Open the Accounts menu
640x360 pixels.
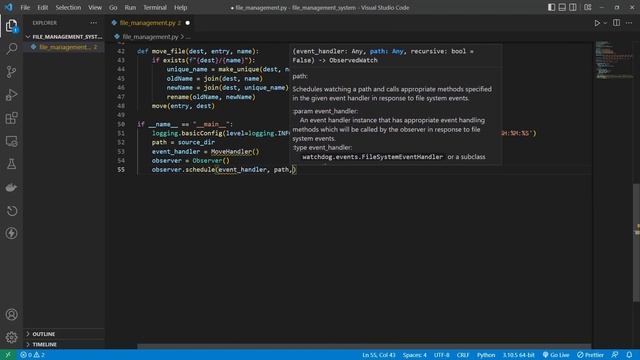click(11, 314)
